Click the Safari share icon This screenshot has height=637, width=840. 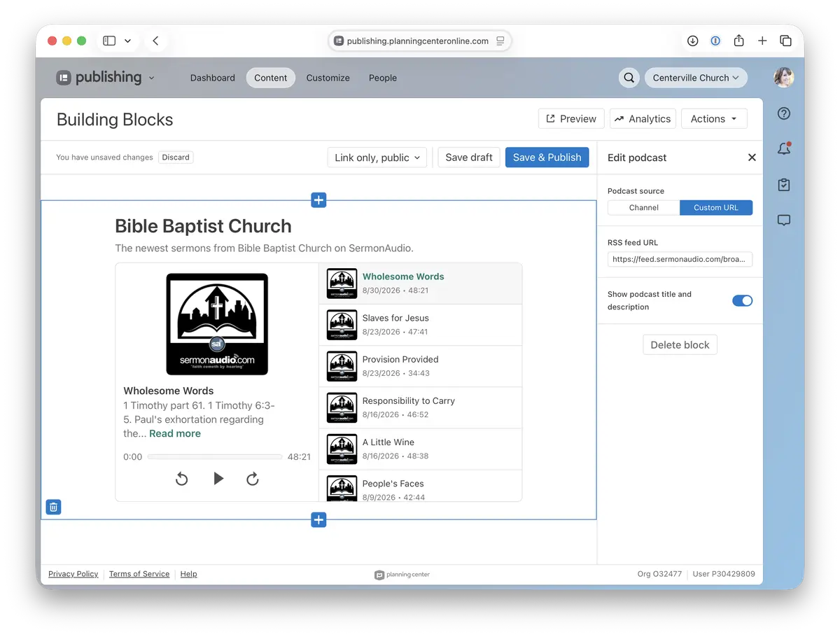coord(738,41)
